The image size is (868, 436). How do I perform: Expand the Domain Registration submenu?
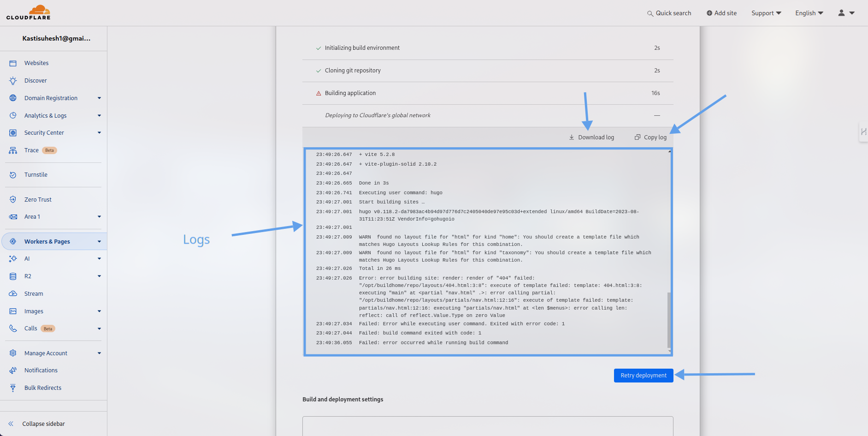99,98
